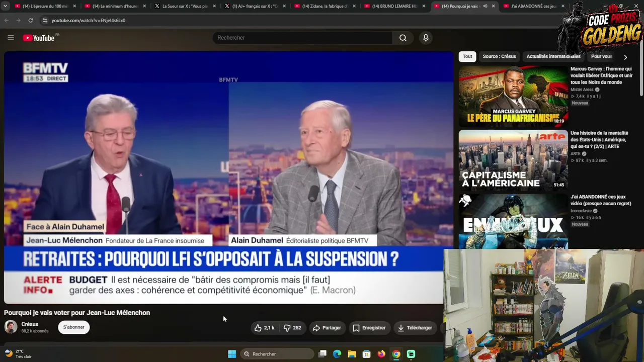Launch Firefox from the taskbar
The height and width of the screenshot is (362, 644).
pyautogui.click(x=381, y=354)
